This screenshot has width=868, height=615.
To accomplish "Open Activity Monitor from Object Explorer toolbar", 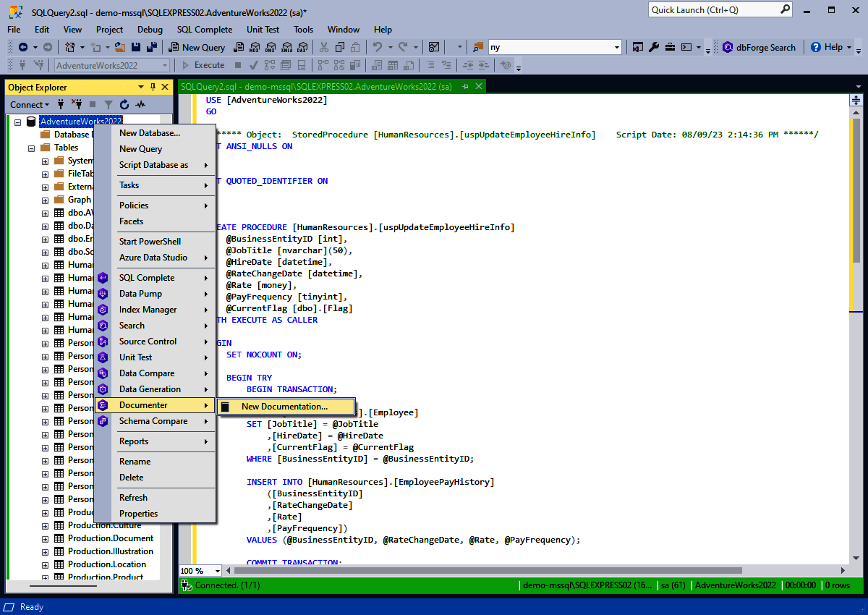I will [141, 104].
